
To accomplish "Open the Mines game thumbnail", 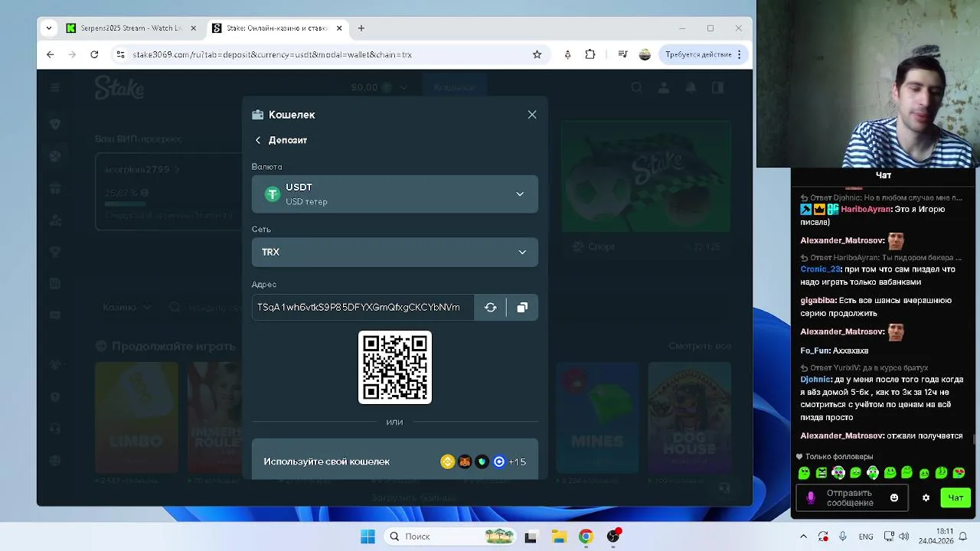I will [x=597, y=418].
